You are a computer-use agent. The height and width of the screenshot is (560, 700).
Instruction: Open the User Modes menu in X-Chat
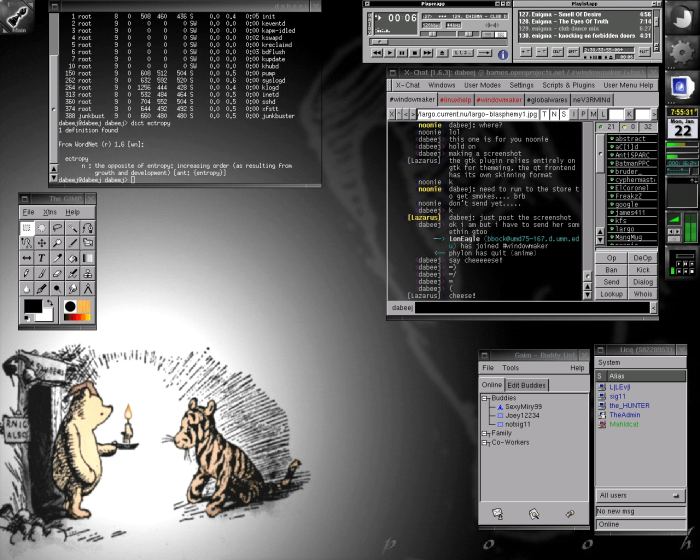coord(482,85)
